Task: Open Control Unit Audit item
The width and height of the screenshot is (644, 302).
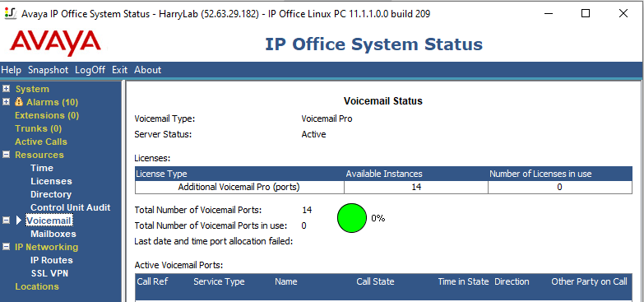Action: (x=71, y=207)
